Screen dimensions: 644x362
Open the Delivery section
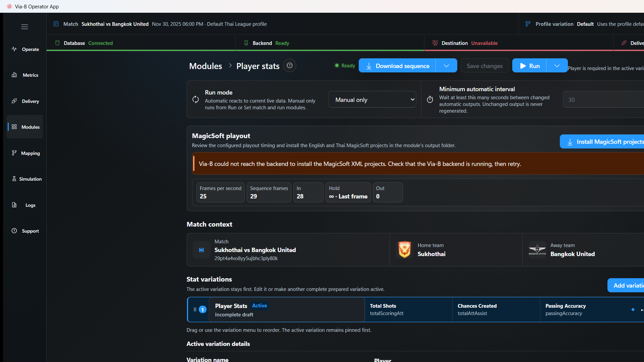click(x=25, y=101)
